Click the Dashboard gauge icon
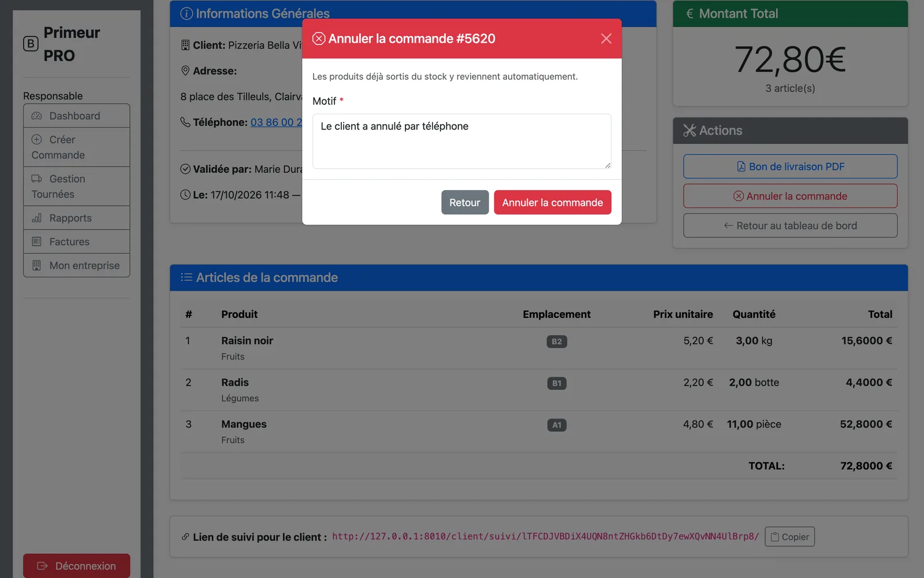 point(37,116)
